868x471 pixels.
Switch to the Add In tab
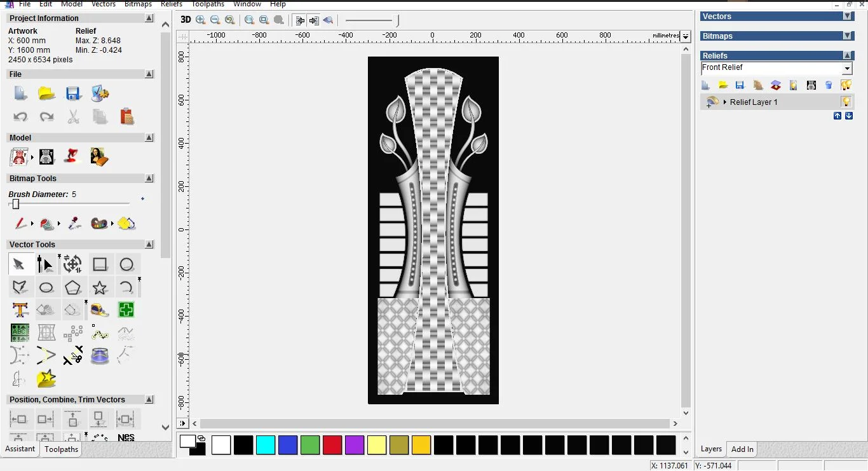pyautogui.click(x=742, y=449)
